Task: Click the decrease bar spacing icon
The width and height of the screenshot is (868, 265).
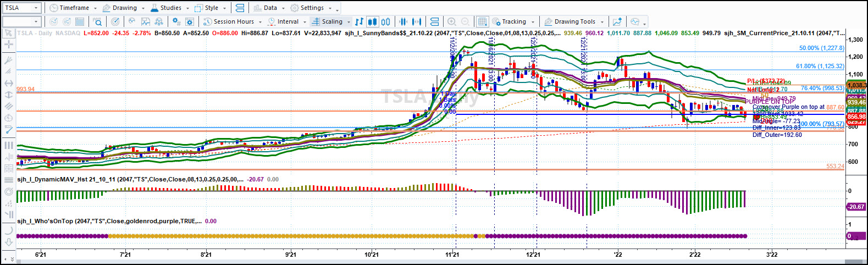Action: click(403, 21)
